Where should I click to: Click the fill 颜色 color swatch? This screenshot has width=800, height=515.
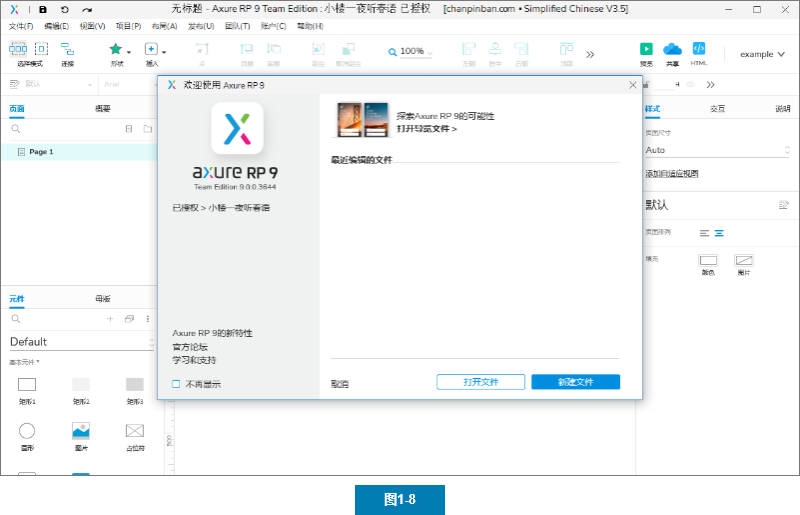(708, 261)
